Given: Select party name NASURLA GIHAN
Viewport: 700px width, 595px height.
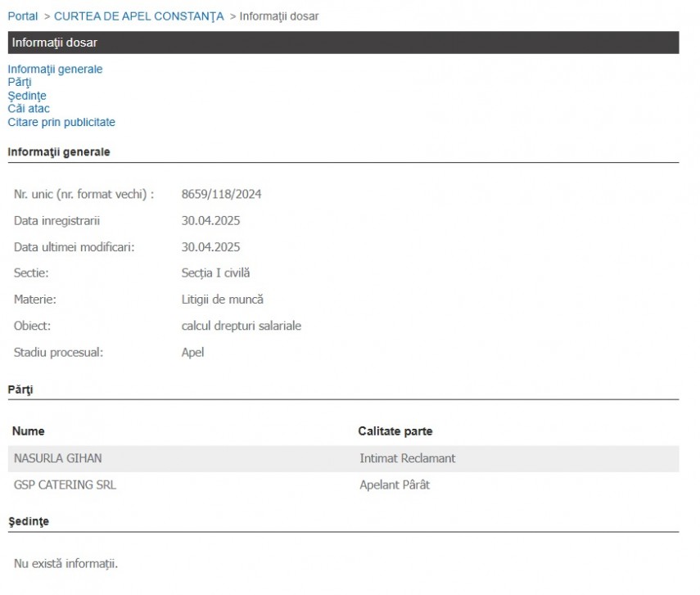Looking at the screenshot, I should (x=58, y=458).
